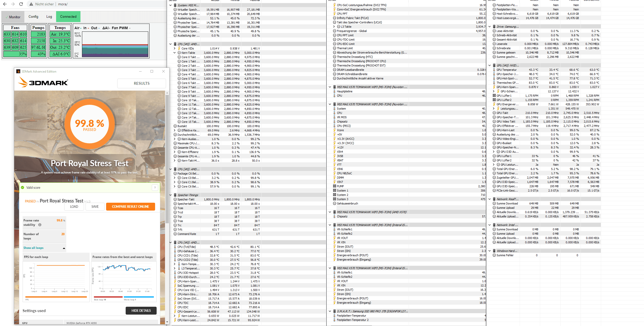
Task: Click the Temps Air 19.3°C value
Action: (x=60, y=34)
